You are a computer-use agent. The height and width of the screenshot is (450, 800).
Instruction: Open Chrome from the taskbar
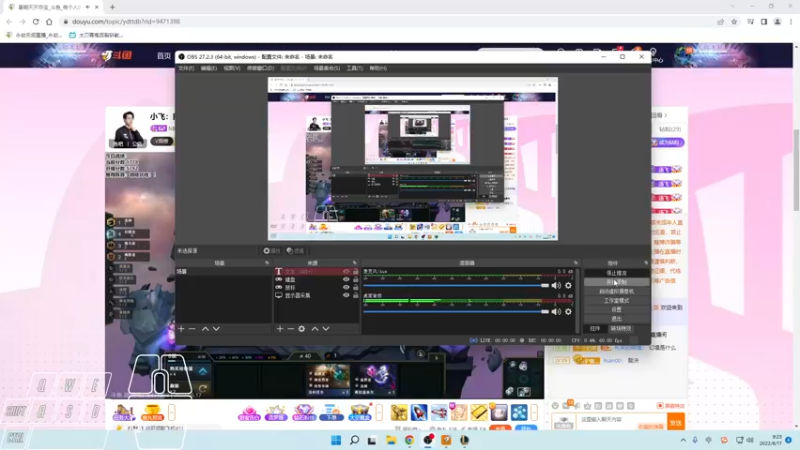click(409, 440)
